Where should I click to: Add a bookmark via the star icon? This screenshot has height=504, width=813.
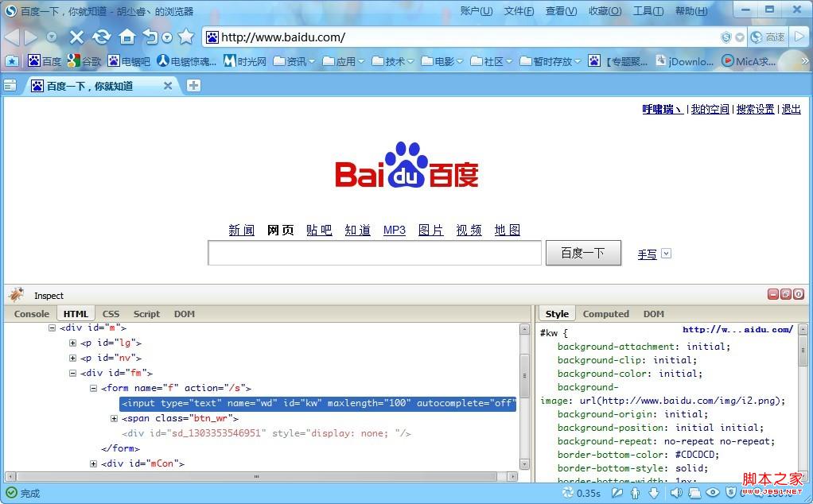185,37
